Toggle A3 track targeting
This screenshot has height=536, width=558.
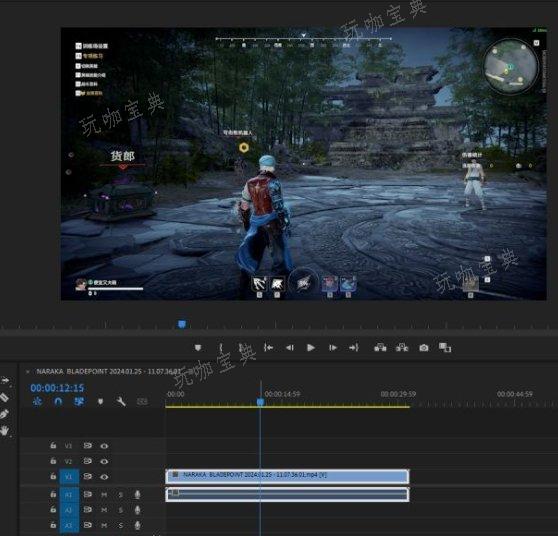[x=69, y=525]
